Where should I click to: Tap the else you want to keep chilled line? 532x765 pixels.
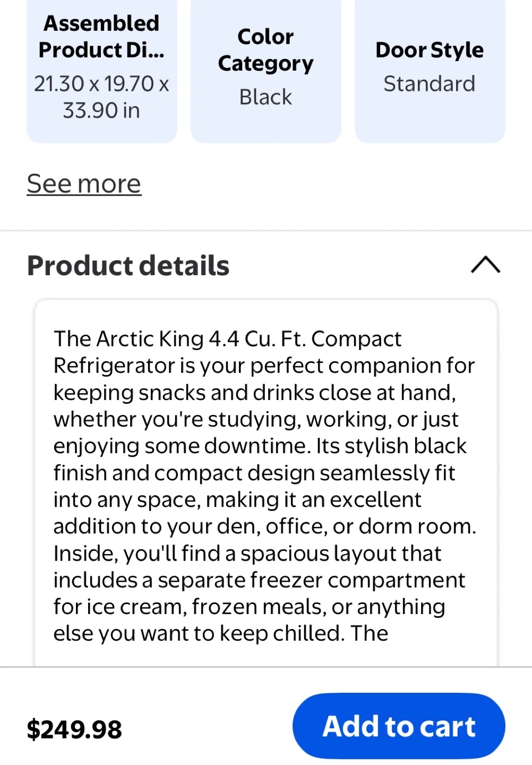221,633
